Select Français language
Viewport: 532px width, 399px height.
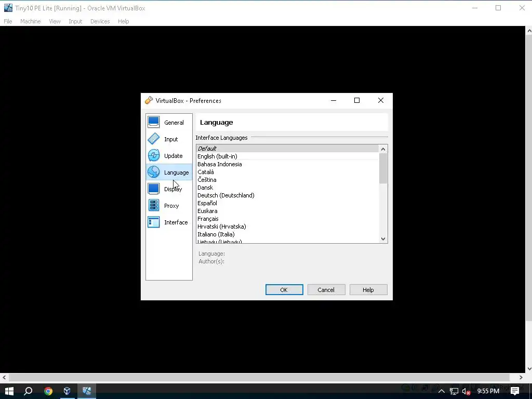click(287, 219)
